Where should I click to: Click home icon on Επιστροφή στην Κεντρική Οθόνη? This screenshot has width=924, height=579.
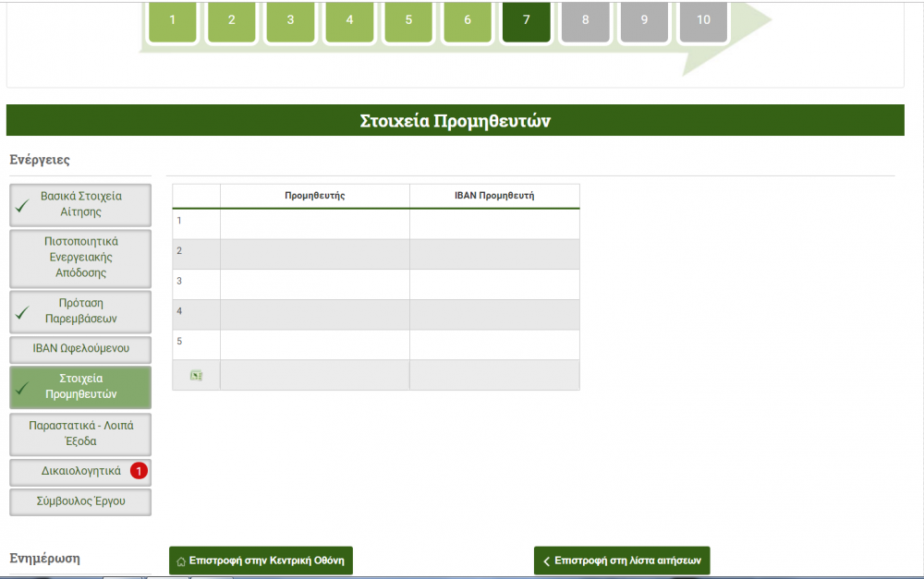click(x=181, y=561)
